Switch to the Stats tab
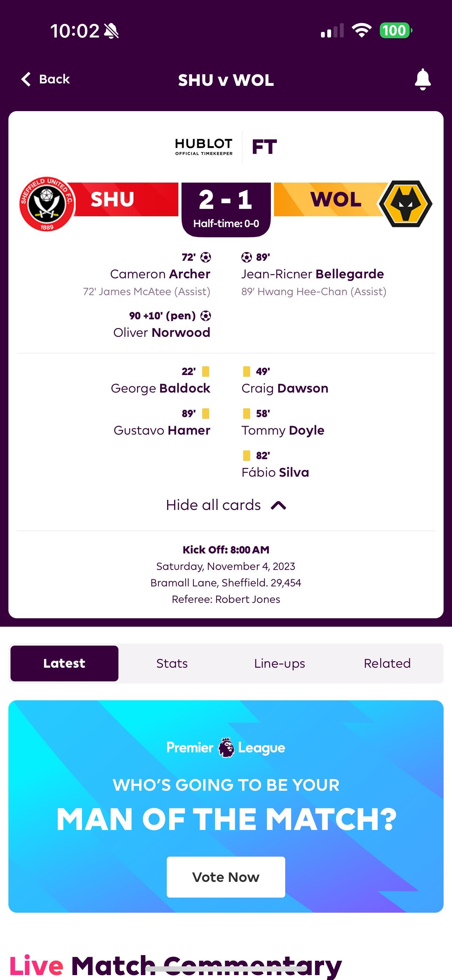The width and height of the screenshot is (452, 980). click(172, 663)
